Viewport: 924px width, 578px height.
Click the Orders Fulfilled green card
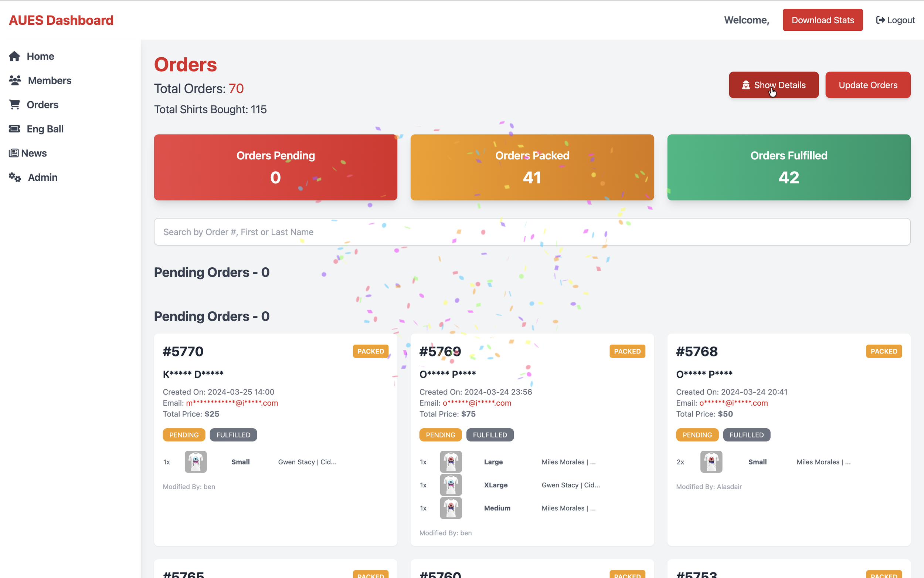788,167
